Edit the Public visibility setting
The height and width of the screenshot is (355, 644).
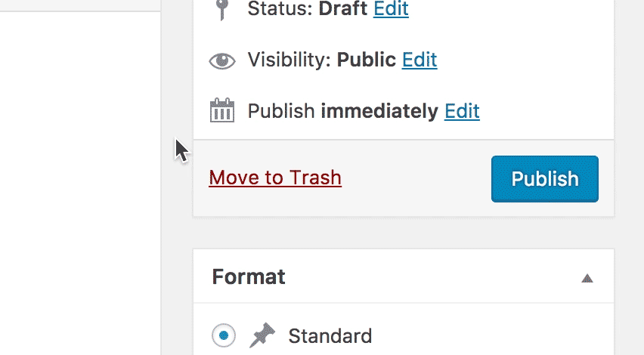coord(420,60)
